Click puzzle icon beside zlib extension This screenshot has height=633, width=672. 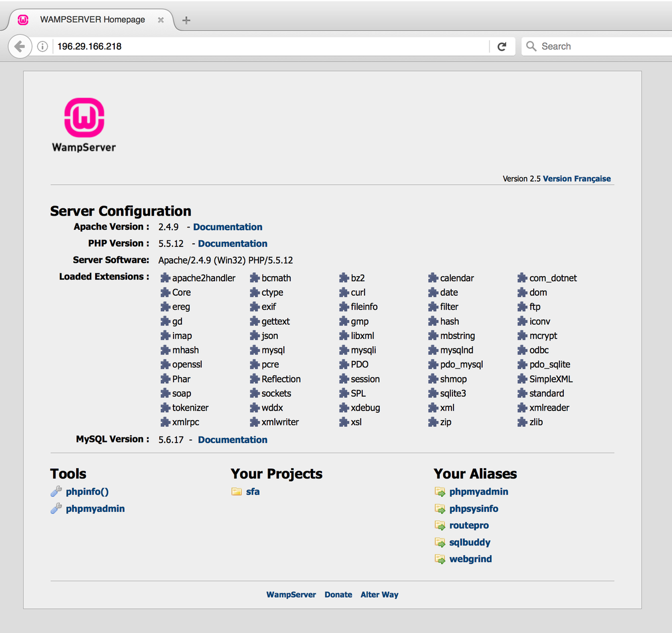[522, 422]
